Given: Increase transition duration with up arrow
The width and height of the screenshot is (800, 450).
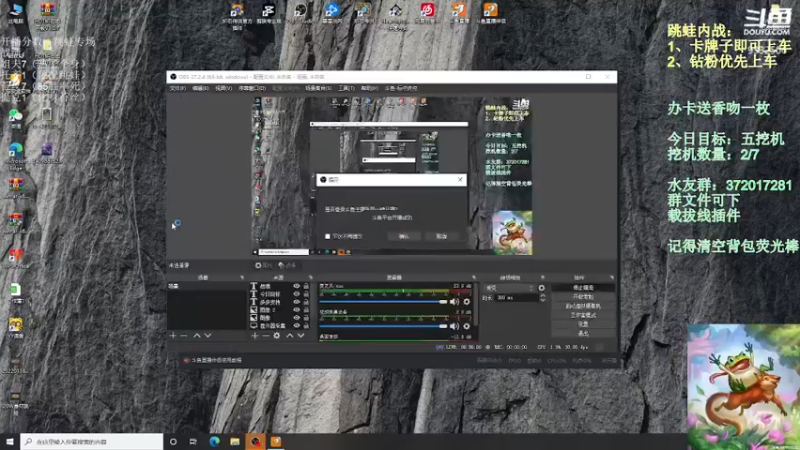Looking at the screenshot, I should coord(542,295).
